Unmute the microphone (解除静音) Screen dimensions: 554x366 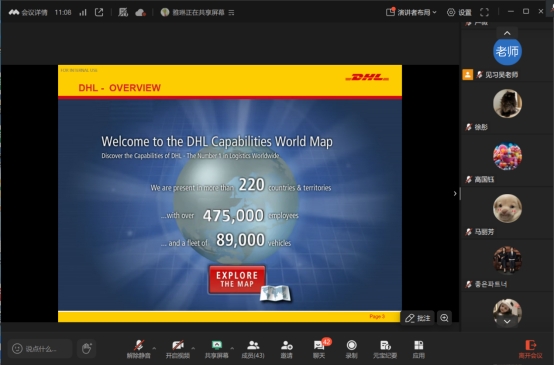(138, 349)
